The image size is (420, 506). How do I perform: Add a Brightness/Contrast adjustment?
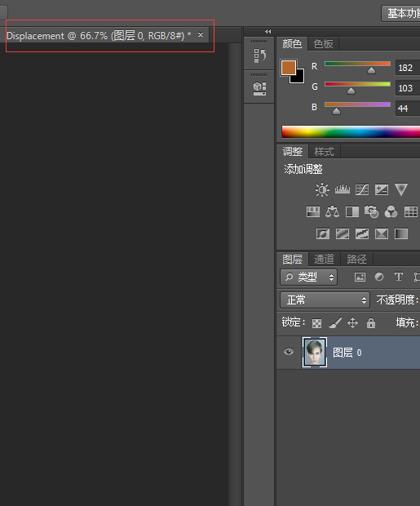pos(322,189)
